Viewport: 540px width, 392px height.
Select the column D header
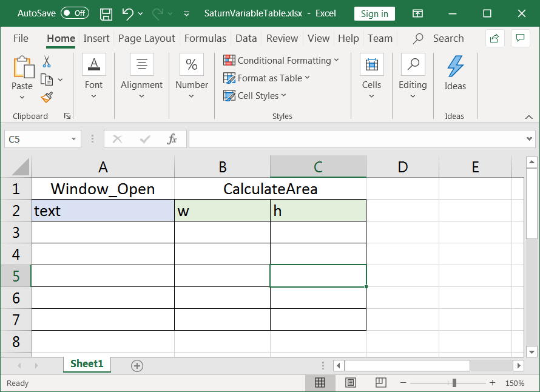pos(403,167)
